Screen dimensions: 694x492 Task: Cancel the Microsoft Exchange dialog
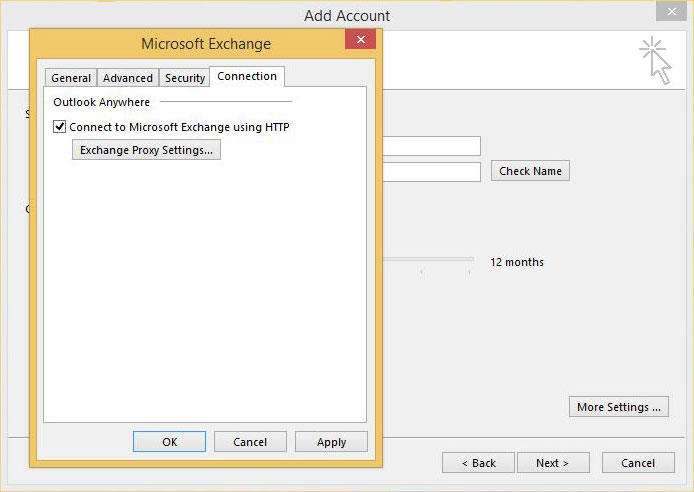250,442
